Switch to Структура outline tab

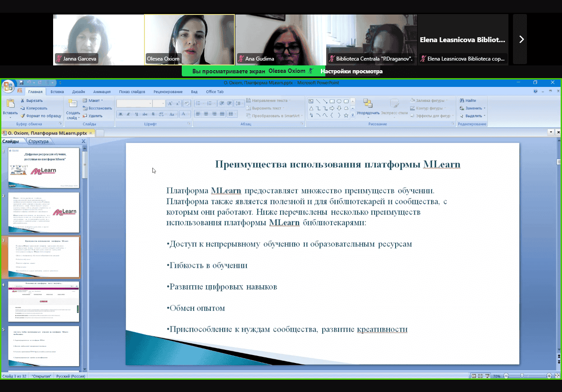click(39, 141)
